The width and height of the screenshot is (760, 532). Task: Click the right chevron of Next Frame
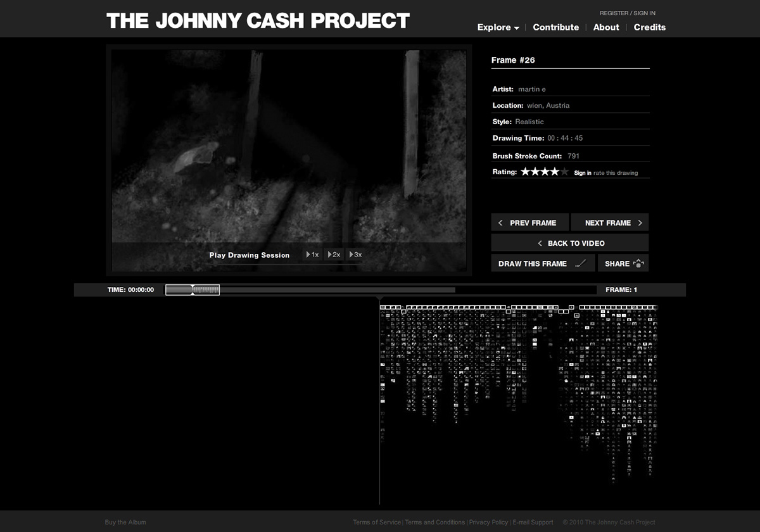click(x=640, y=223)
